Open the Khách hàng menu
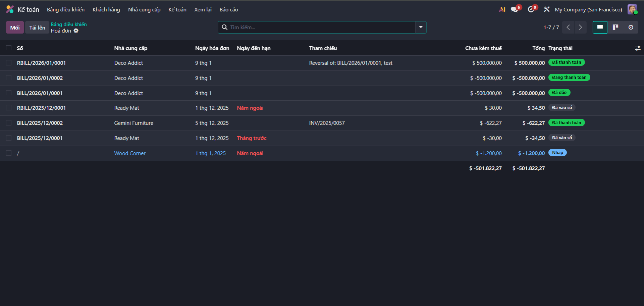The height and width of the screenshot is (306, 644). coord(106,10)
